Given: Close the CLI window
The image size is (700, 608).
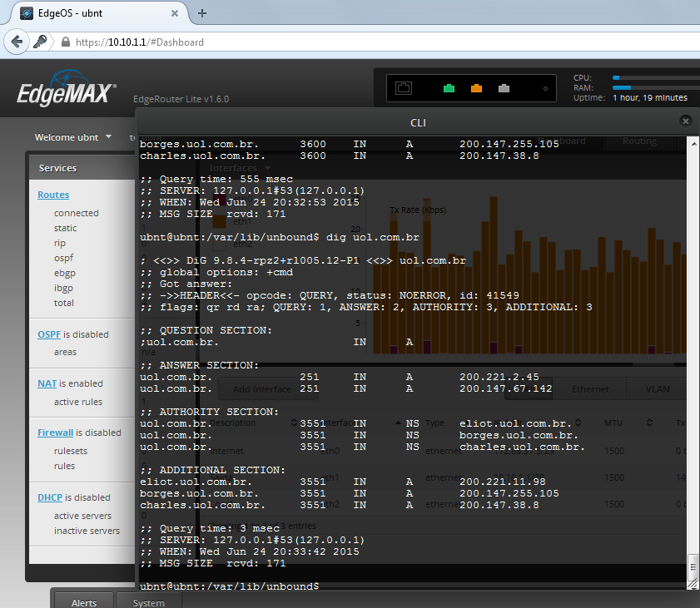Looking at the screenshot, I should pyautogui.click(x=685, y=121).
